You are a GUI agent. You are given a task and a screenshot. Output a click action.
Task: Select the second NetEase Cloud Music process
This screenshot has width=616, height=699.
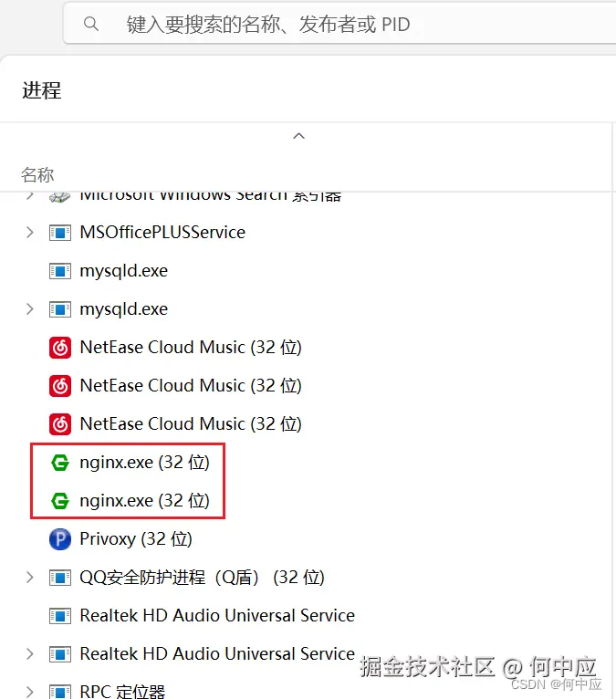click(x=191, y=386)
